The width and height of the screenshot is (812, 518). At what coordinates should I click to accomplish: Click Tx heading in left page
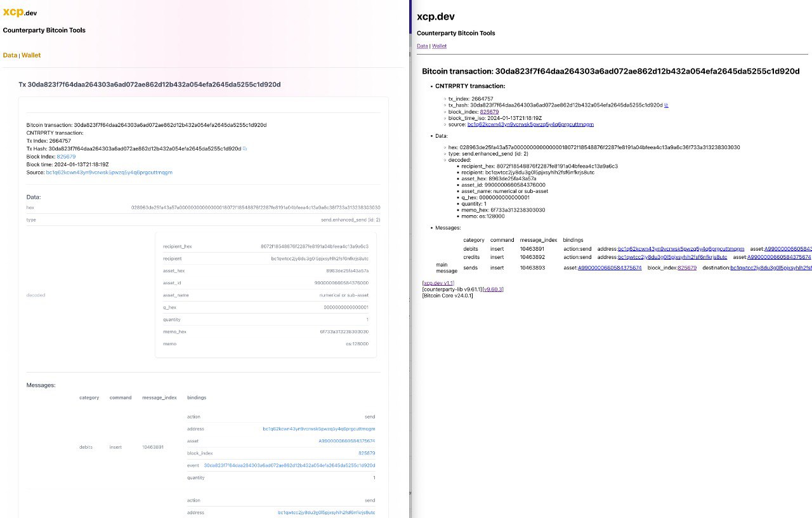(x=150, y=84)
